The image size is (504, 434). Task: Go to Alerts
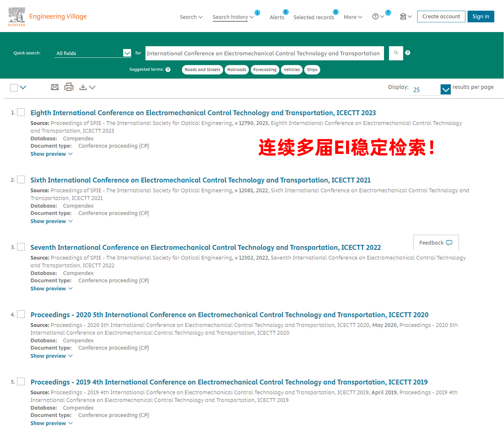click(x=277, y=17)
